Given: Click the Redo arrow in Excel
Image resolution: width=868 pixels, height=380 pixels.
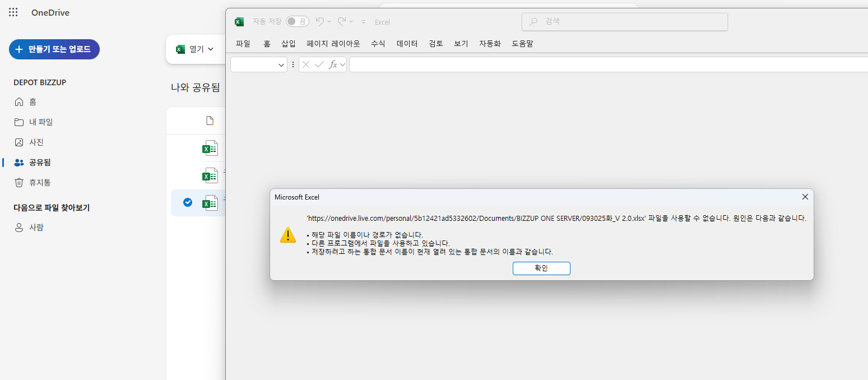Looking at the screenshot, I should click(341, 21).
